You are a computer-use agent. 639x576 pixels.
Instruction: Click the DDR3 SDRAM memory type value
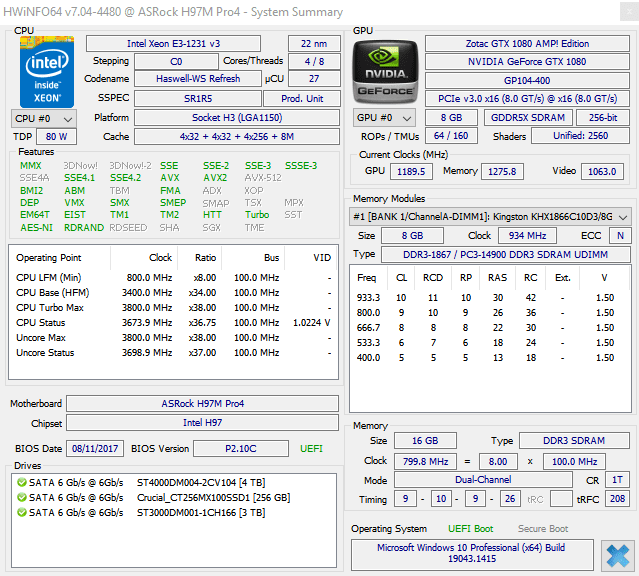coord(574,441)
